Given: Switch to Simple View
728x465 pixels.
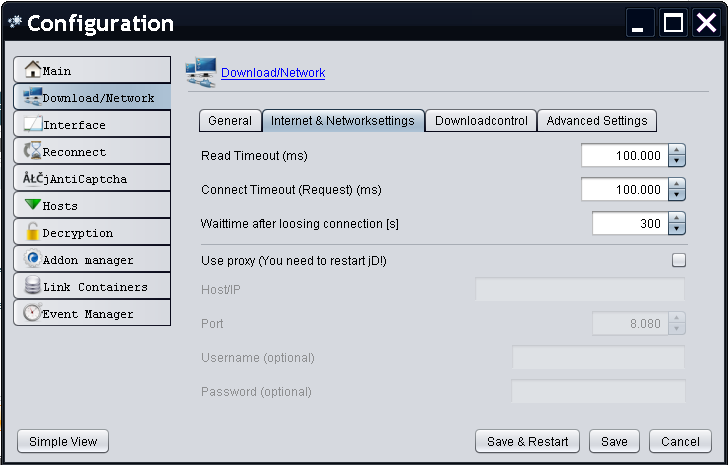Looking at the screenshot, I should click(x=63, y=441).
